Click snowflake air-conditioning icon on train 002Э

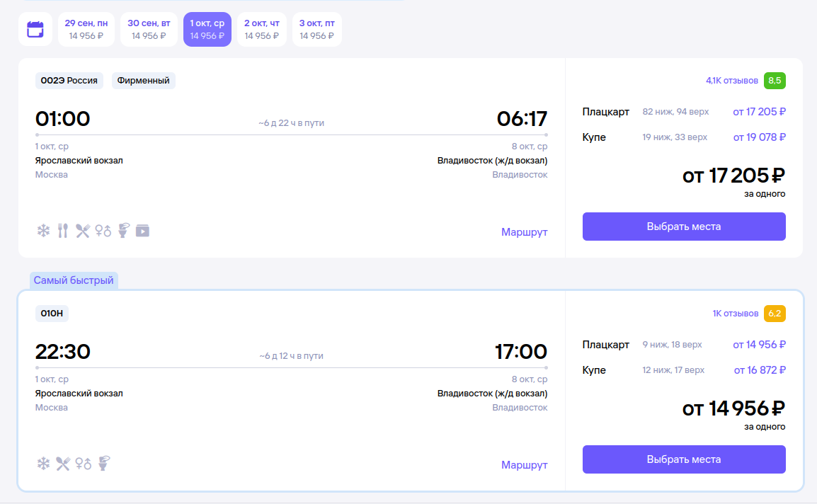point(43,230)
